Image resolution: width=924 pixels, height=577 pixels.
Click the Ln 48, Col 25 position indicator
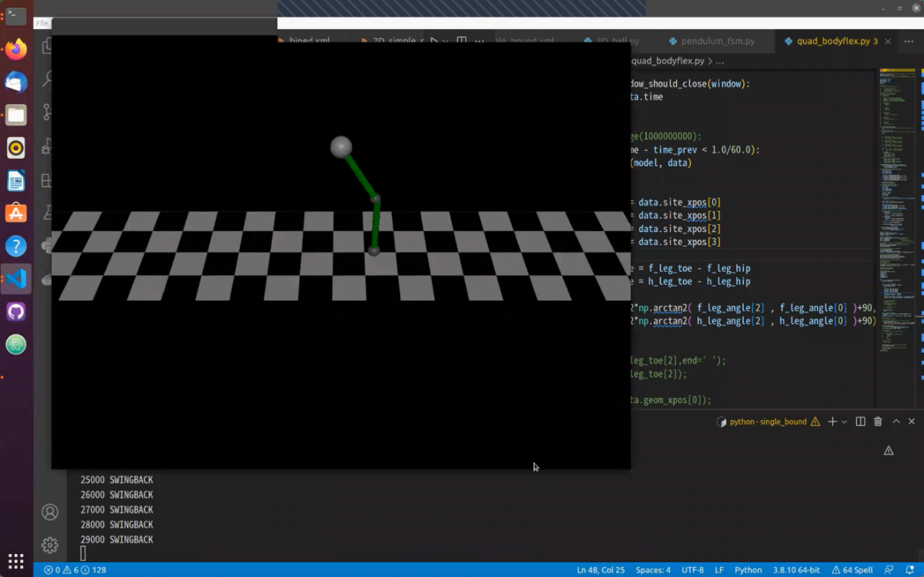point(601,570)
